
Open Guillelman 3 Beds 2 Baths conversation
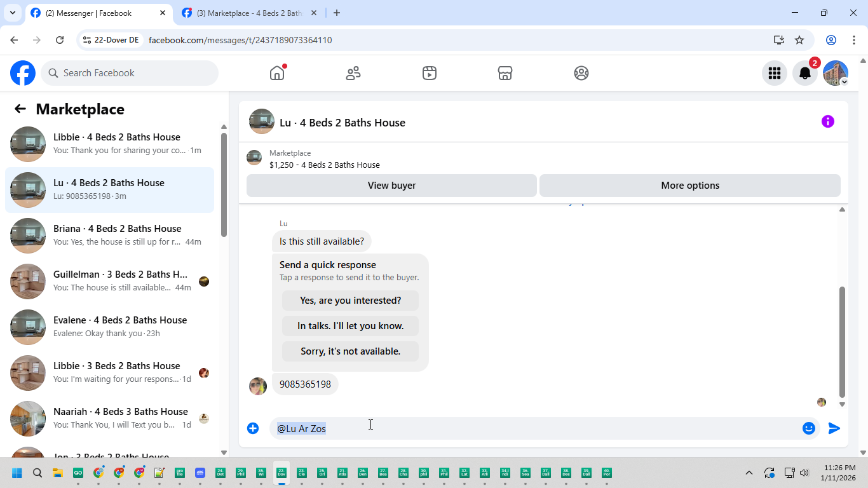[x=110, y=281]
